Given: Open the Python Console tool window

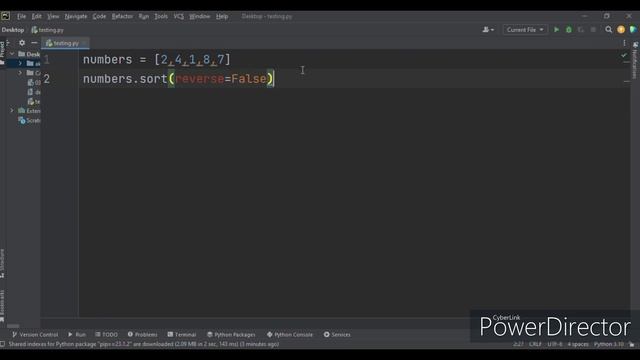Looking at the screenshot, I should [290, 334].
